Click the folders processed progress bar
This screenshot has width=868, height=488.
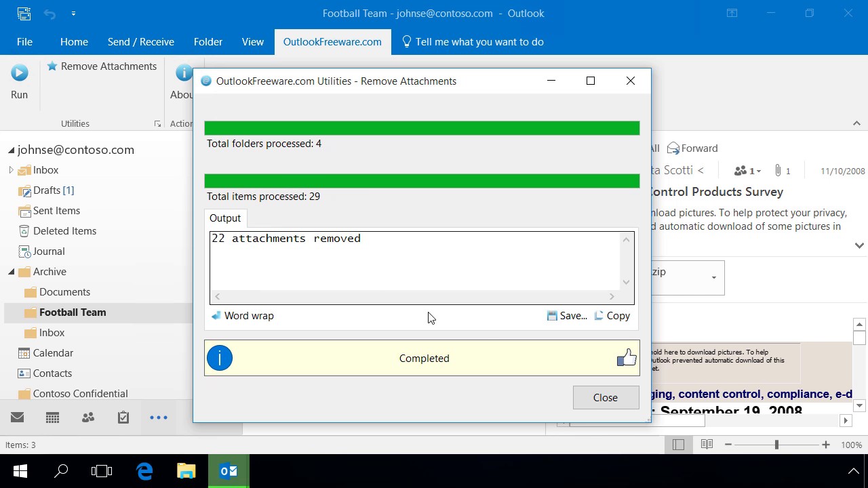pyautogui.click(x=422, y=128)
